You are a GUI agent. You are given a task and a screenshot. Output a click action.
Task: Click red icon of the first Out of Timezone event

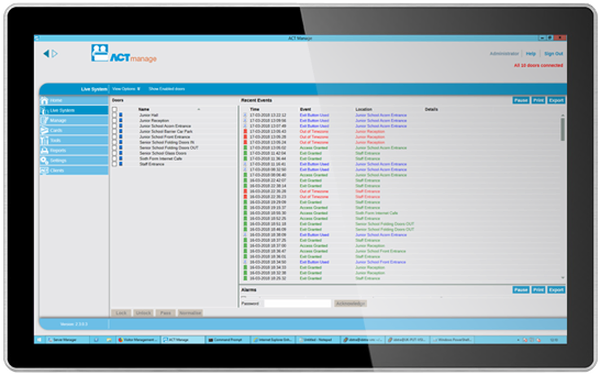(x=245, y=131)
